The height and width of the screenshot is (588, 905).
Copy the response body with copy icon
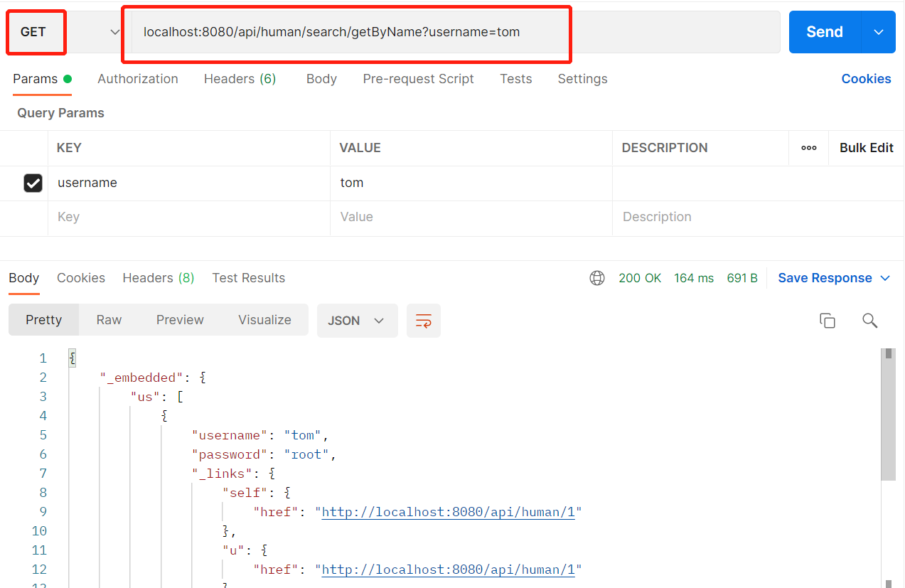pos(828,321)
